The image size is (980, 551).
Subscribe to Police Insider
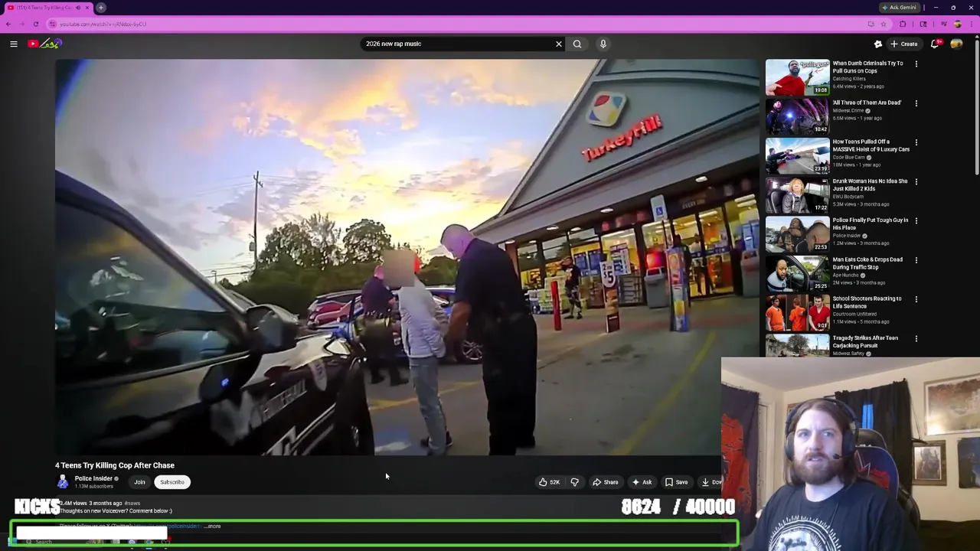[x=172, y=482]
